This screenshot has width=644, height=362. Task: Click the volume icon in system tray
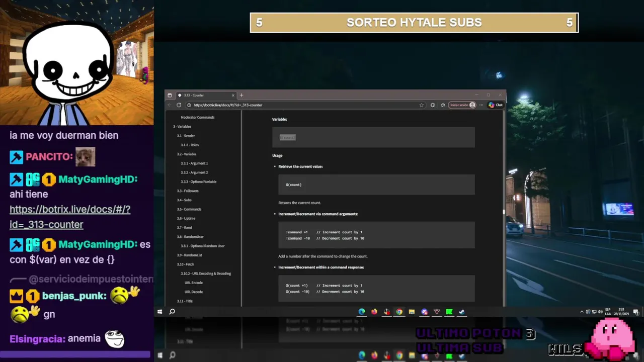[600, 312]
